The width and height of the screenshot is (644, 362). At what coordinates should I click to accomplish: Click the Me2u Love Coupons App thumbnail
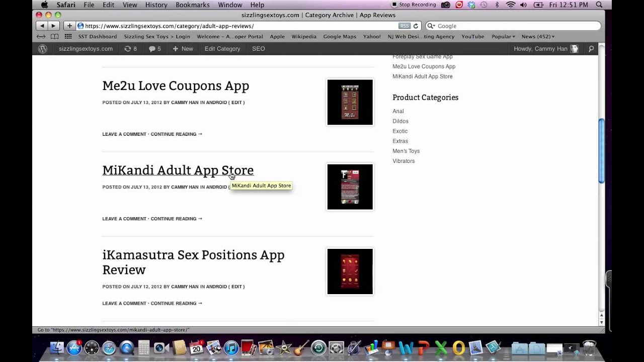[x=350, y=102]
